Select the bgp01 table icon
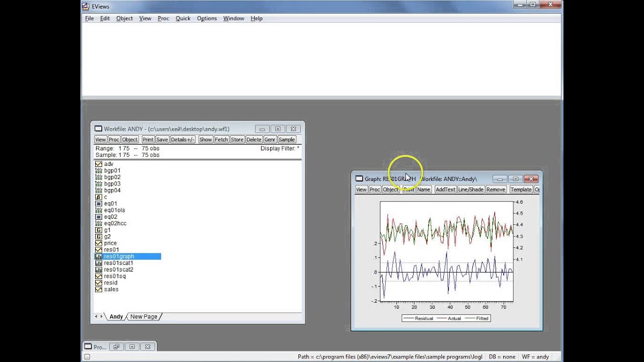 (x=99, y=170)
